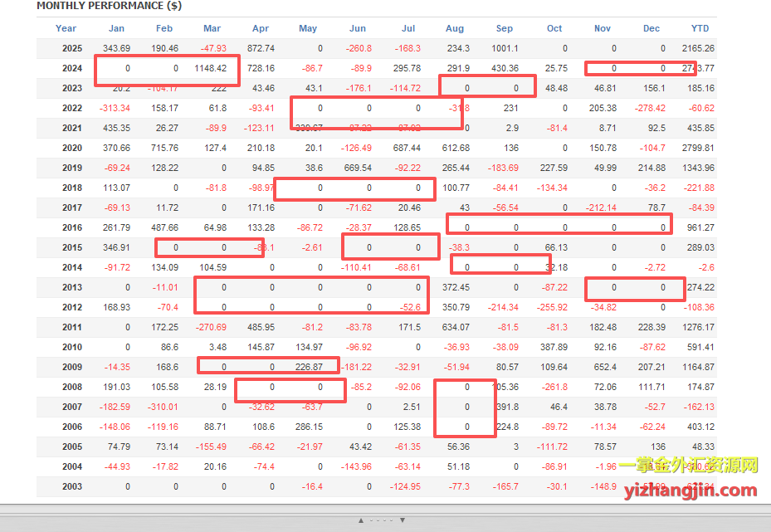Select the Jul column header
Image resolution: width=771 pixels, height=532 pixels.
(407, 28)
